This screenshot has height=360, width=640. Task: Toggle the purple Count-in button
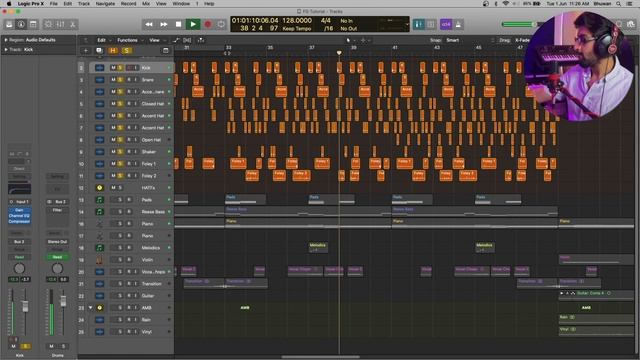(x=446, y=24)
